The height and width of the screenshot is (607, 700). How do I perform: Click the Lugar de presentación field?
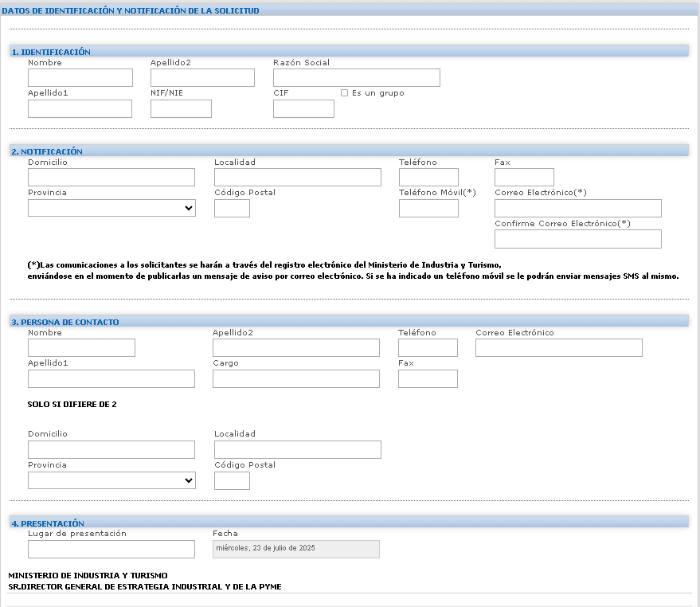click(111, 549)
